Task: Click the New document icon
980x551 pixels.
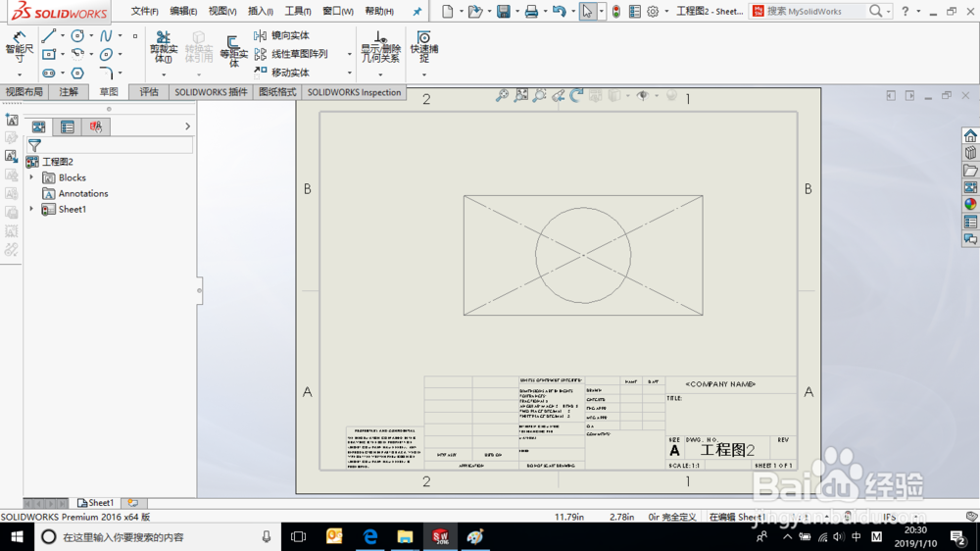Action: pos(448,11)
